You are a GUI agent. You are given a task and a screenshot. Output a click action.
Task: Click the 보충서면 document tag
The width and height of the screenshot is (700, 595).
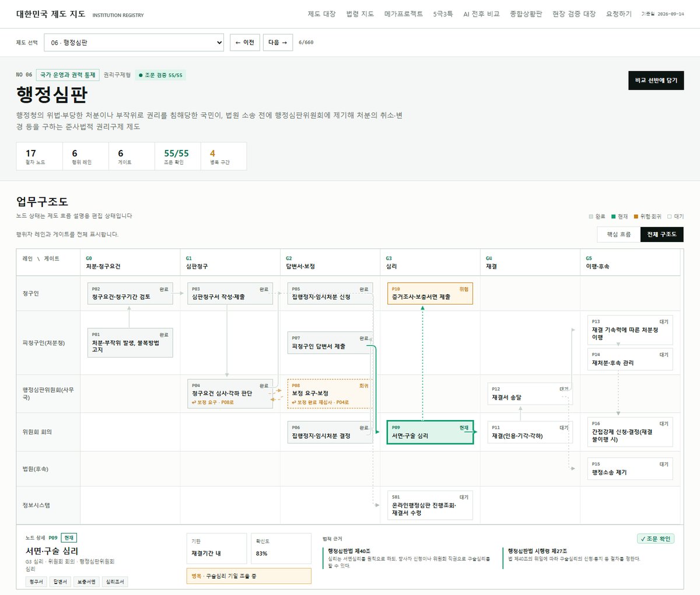(x=87, y=582)
